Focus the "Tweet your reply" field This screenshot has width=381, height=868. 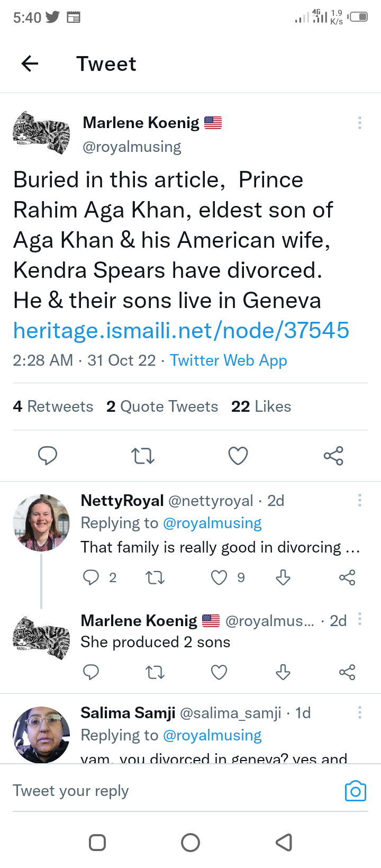tap(159, 791)
